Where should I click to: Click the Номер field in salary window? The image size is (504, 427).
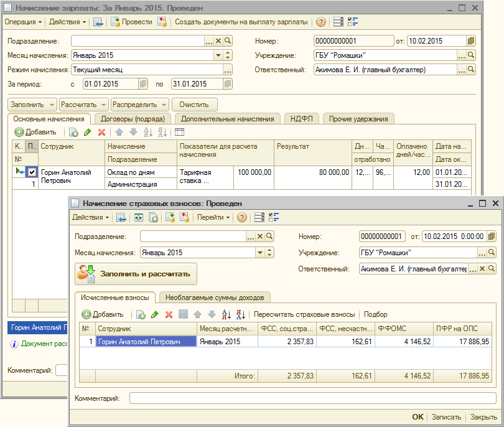click(x=353, y=41)
